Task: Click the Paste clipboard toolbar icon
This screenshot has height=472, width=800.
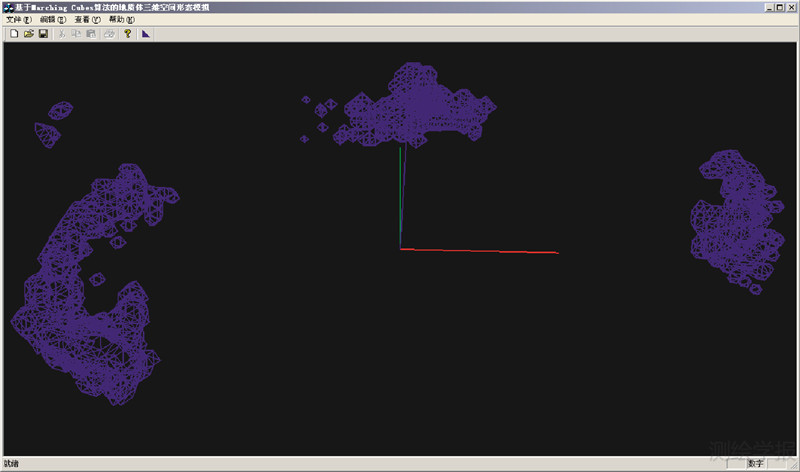Action: tap(91, 33)
